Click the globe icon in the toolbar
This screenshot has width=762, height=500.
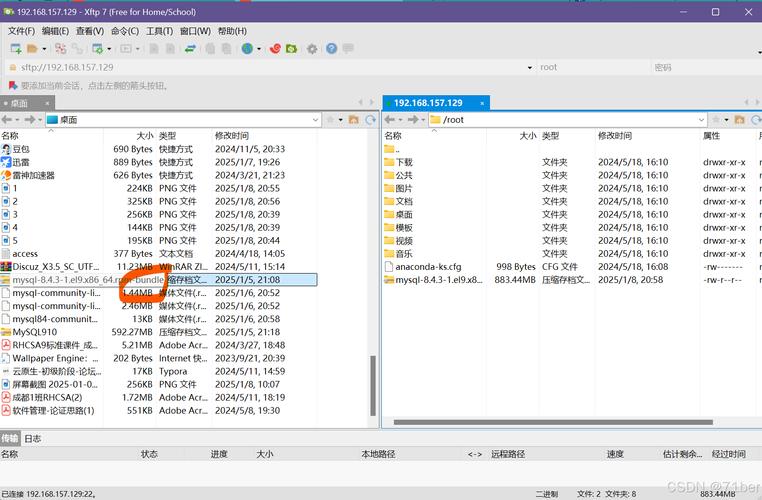pos(247,49)
